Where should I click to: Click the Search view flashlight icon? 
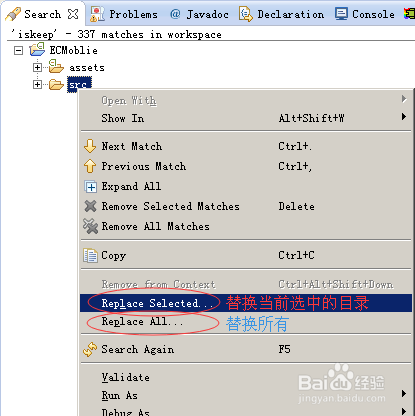click(13, 14)
